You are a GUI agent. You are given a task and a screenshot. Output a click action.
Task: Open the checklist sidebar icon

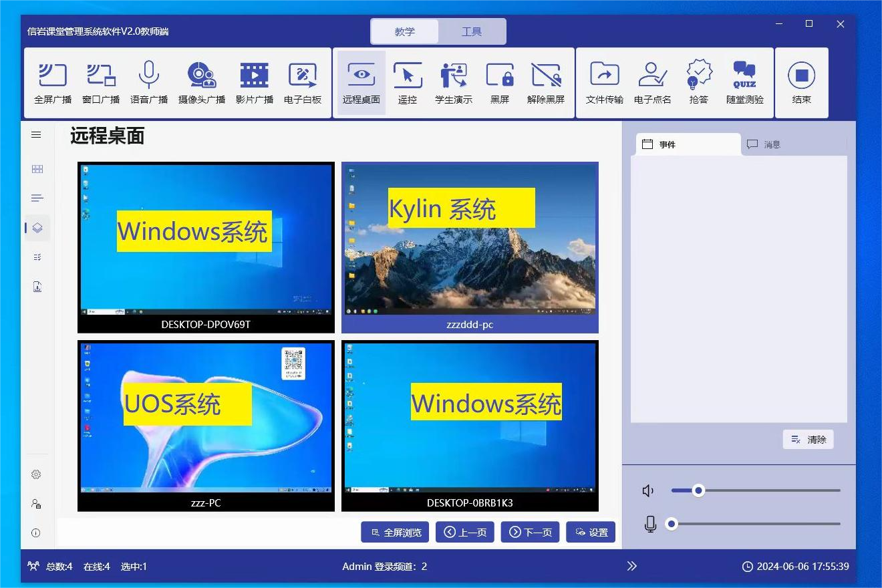point(37,257)
